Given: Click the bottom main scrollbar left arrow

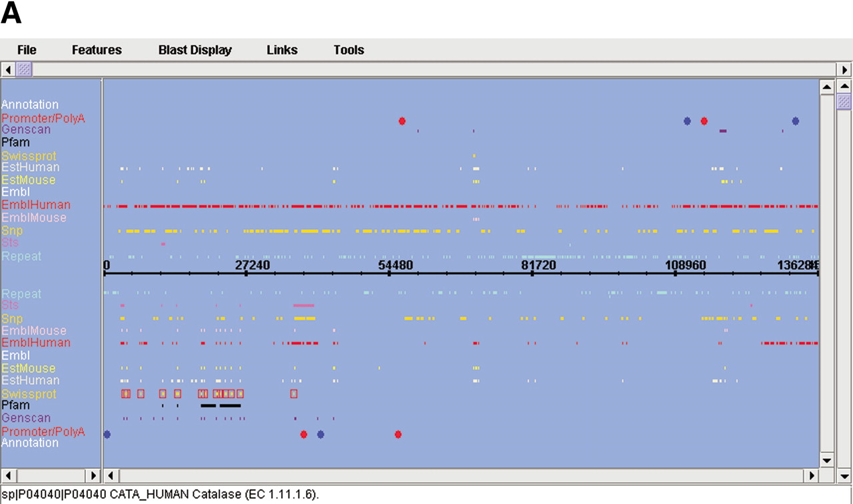Looking at the screenshot, I should [x=111, y=476].
